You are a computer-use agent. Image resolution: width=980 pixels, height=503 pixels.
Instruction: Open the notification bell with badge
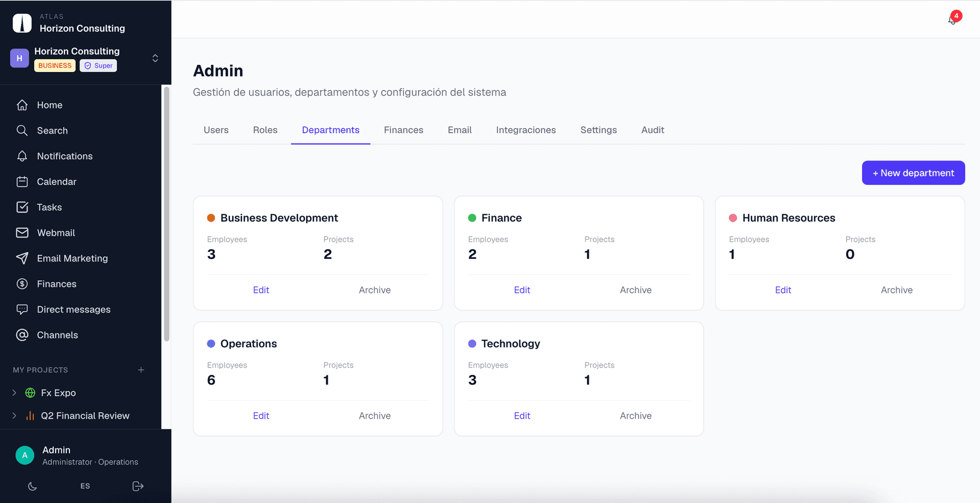(953, 19)
